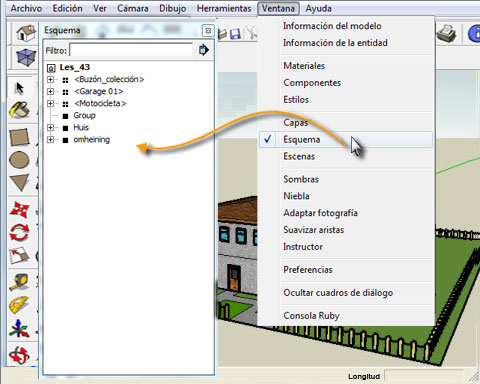This screenshot has width=480, height=384.
Task: Expand the Buzón_colección tree node
Action: pos(50,79)
